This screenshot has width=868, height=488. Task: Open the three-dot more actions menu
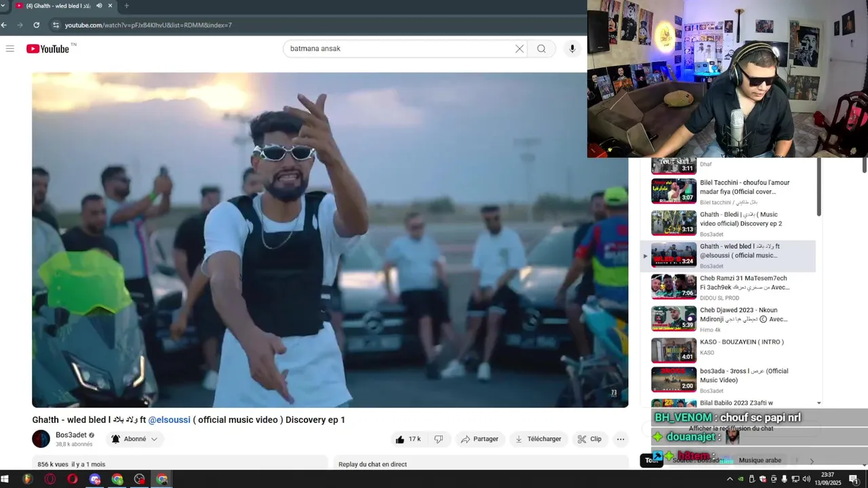[620, 439]
